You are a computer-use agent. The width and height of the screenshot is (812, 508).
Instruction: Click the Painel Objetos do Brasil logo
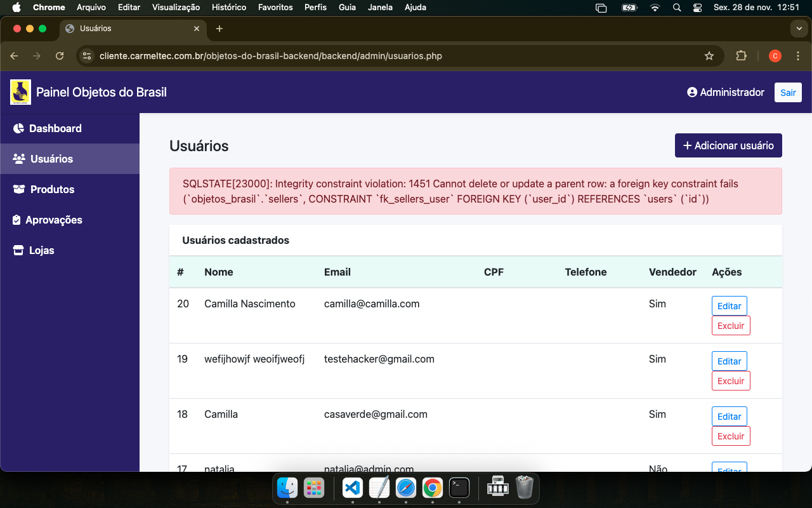point(20,92)
